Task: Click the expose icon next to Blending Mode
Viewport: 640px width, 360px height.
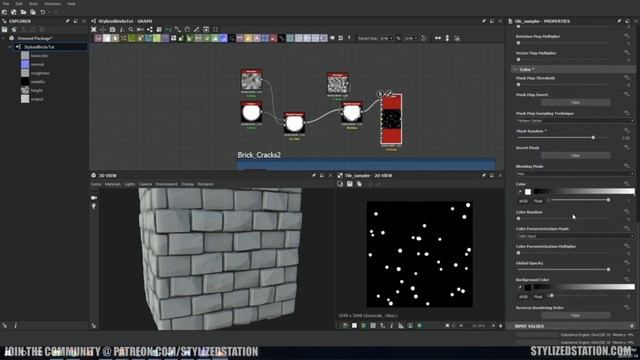Action: [627, 166]
